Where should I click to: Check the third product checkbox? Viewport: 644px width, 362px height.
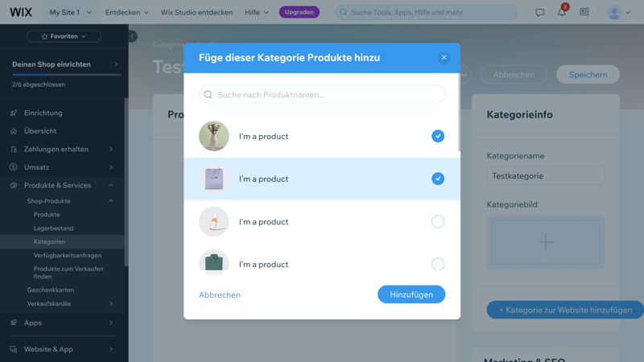click(438, 221)
